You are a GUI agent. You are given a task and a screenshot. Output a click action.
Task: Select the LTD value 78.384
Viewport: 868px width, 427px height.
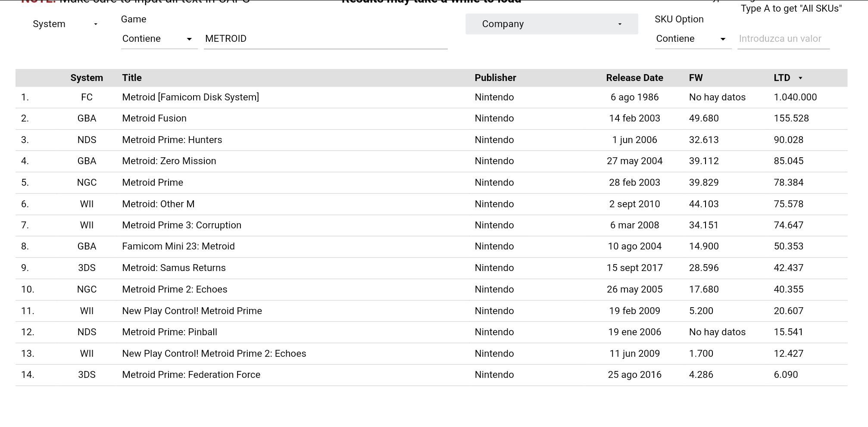(x=789, y=183)
